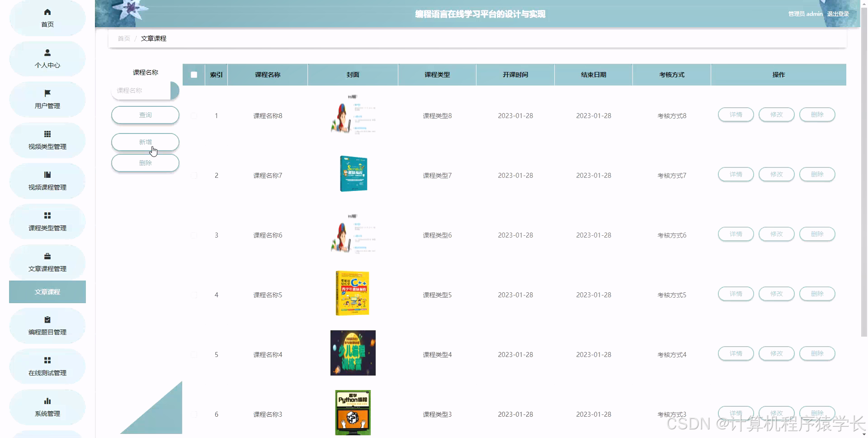Tick the checkbox beside 课程名称5
The width and height of the screenshot is (868, 438).
coord(194,295)
